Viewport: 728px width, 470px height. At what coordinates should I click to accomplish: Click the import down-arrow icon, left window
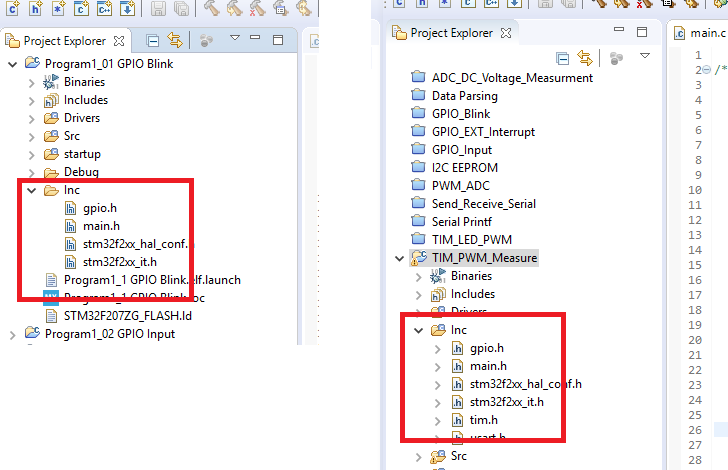[127, 8]
